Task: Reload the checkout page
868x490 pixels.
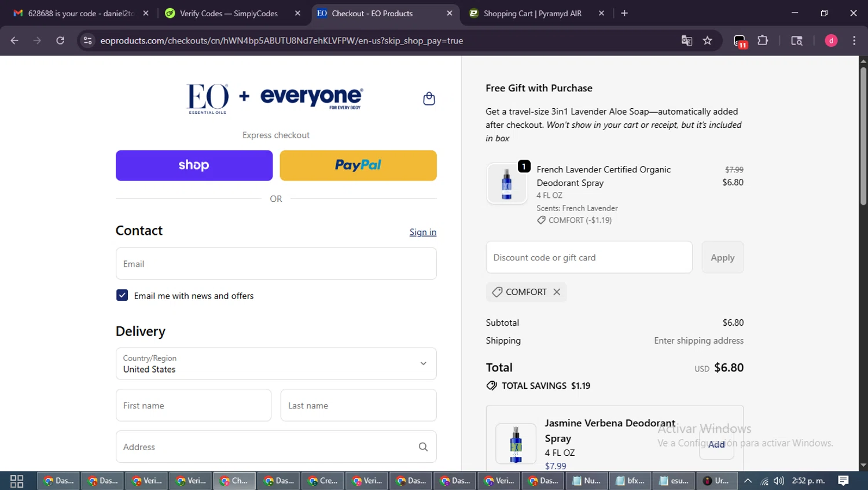Action: (x=60, y=40)
